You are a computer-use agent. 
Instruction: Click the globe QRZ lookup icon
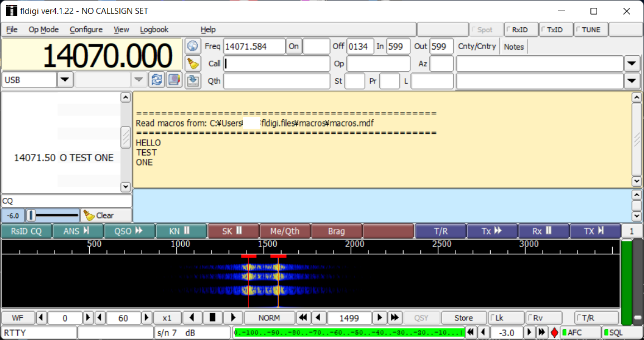(x=192, y=46)
